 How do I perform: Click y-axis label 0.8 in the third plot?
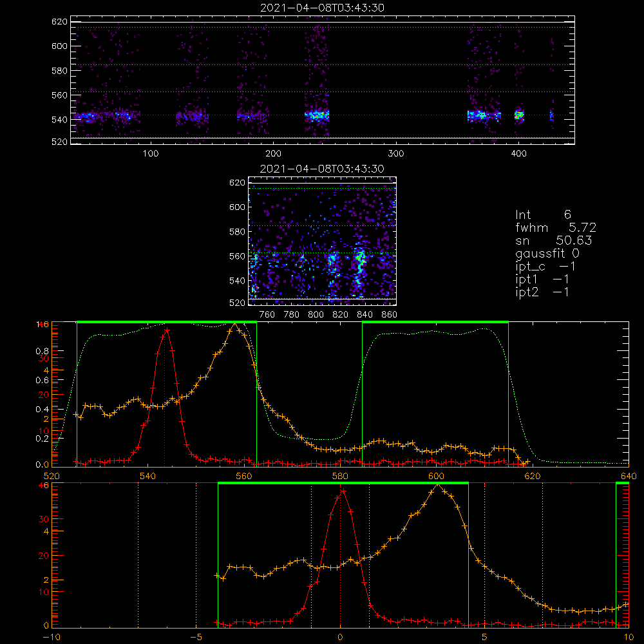42,351
